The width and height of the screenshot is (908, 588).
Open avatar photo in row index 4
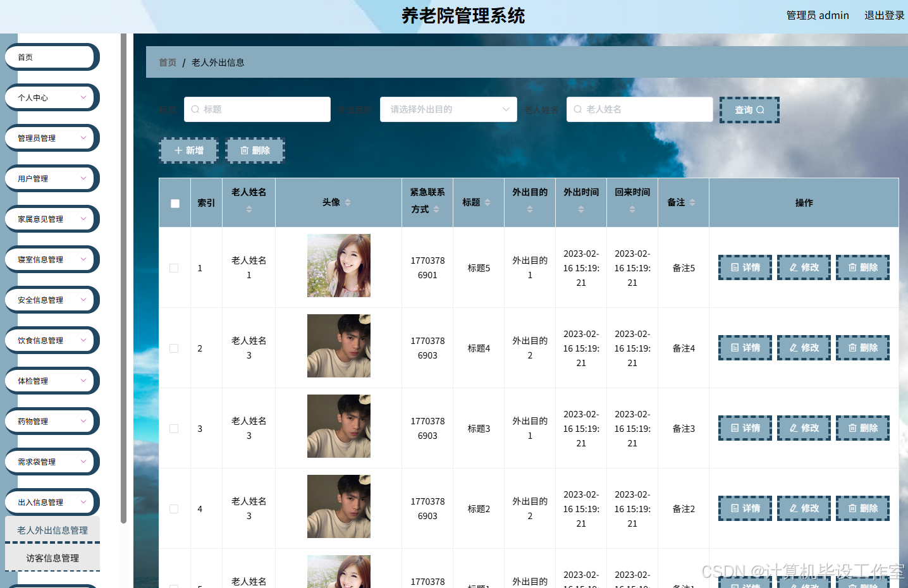click(x=339, y=506)
